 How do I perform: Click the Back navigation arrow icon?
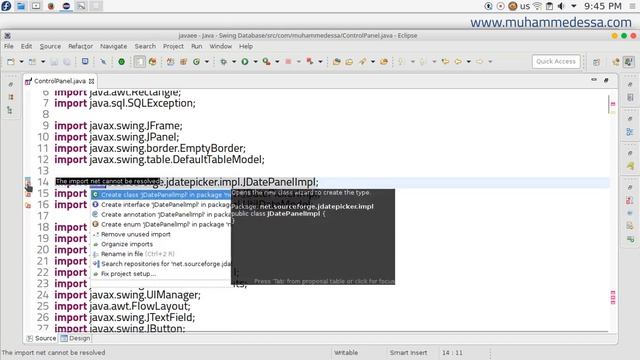tap(458, 62)
